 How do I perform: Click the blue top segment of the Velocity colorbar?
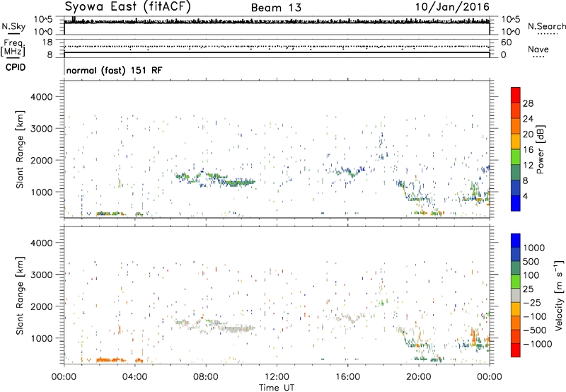tap(516, 241)
